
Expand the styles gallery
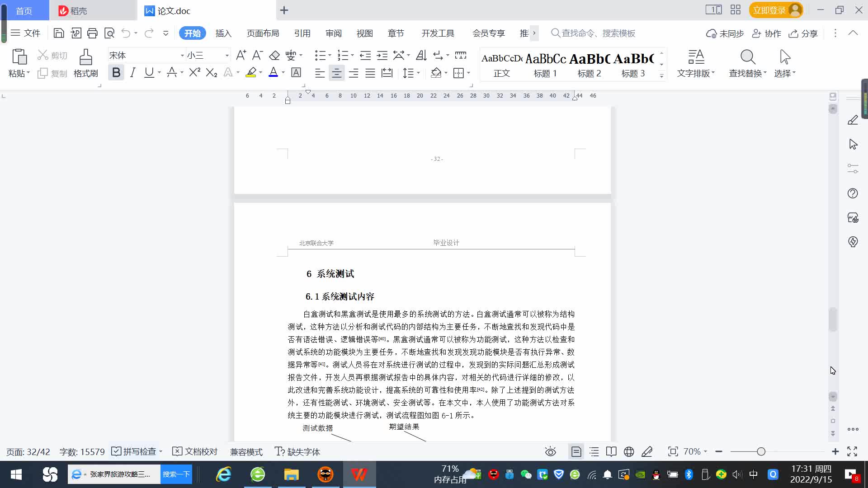[x=661, y=75]
